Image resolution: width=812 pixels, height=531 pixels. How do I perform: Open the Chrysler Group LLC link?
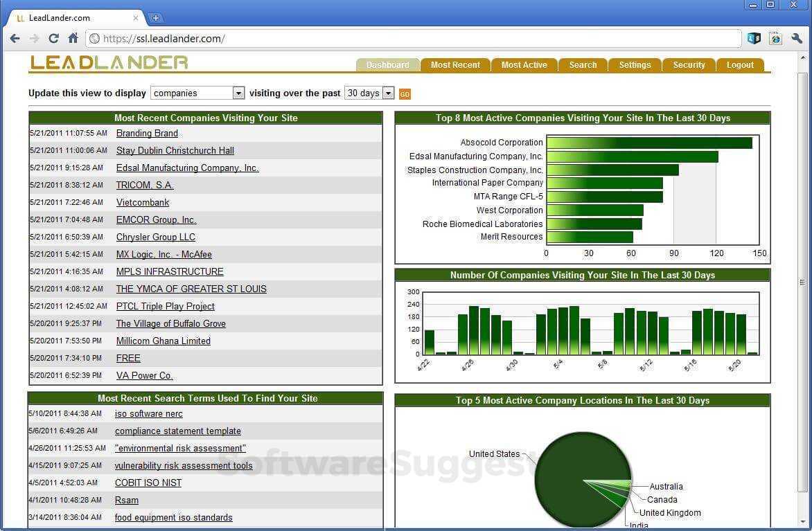click(x=155, y=237)
